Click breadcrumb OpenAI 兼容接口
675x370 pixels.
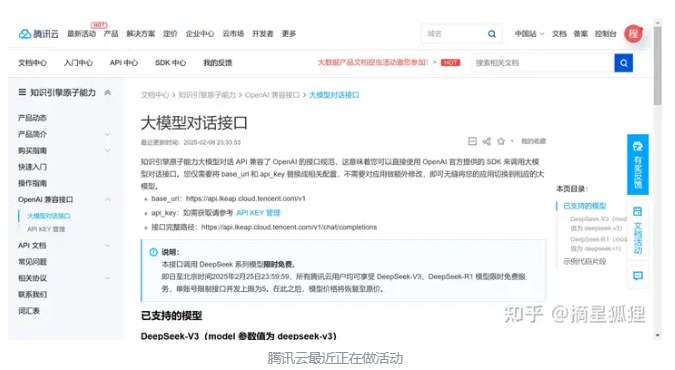pyautogui.click(x=272, y=95)
